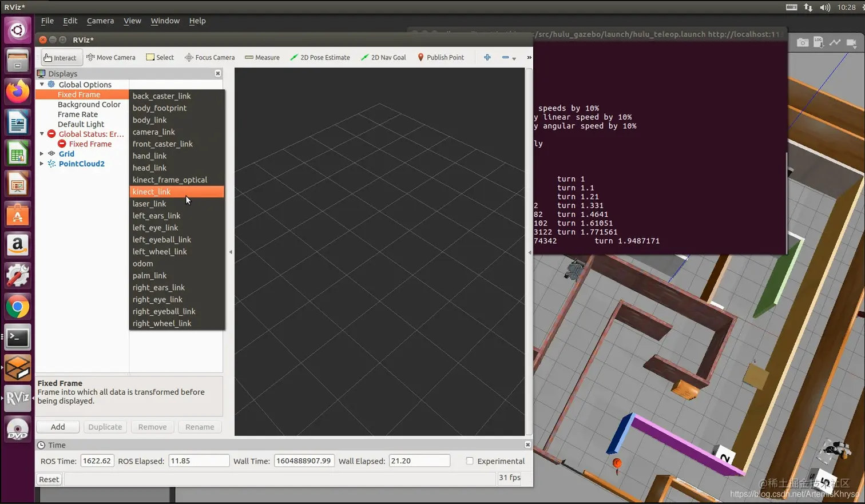
Task: Click the 2D Nav Goal tool
Action: [x=383, y=58]
